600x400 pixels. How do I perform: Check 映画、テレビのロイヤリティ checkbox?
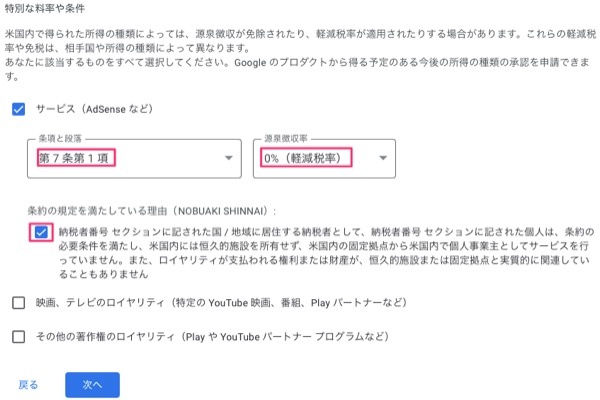tap(18, 303)
